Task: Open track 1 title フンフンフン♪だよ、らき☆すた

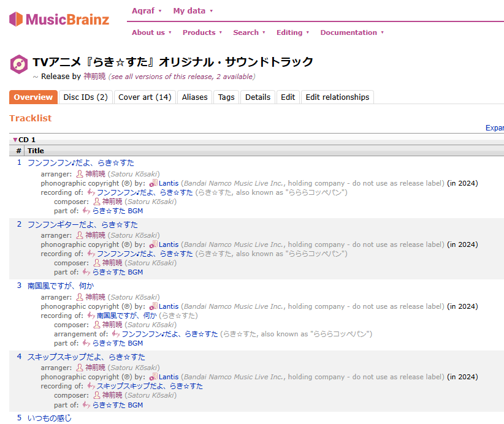Action: pyautogui.click(x=81, y=163)
